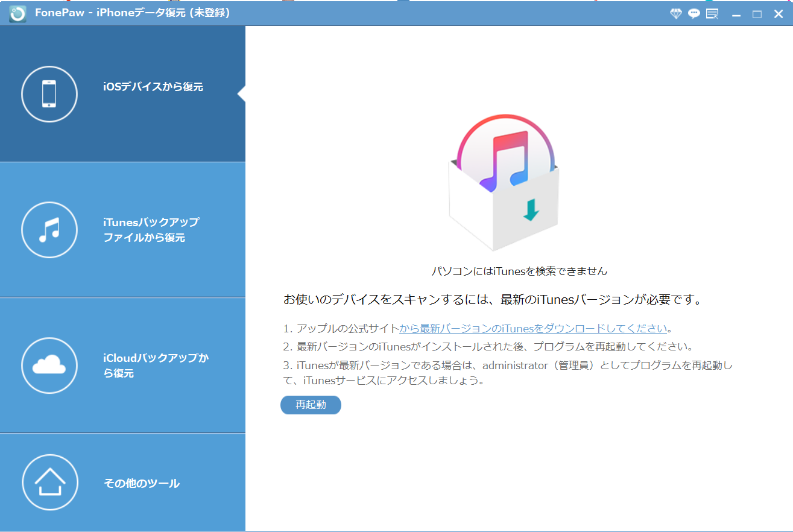Image resolution: width=793 pixels, height=532 pixels.
Task: Select the iOSデバイスから復元 tab
Action: coord(153,87)
